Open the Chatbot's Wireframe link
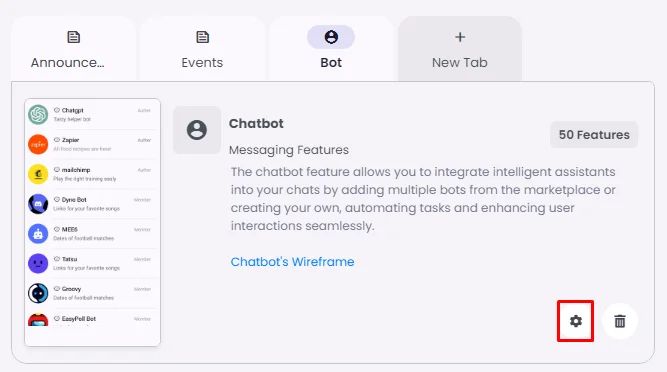 point(292,261)
